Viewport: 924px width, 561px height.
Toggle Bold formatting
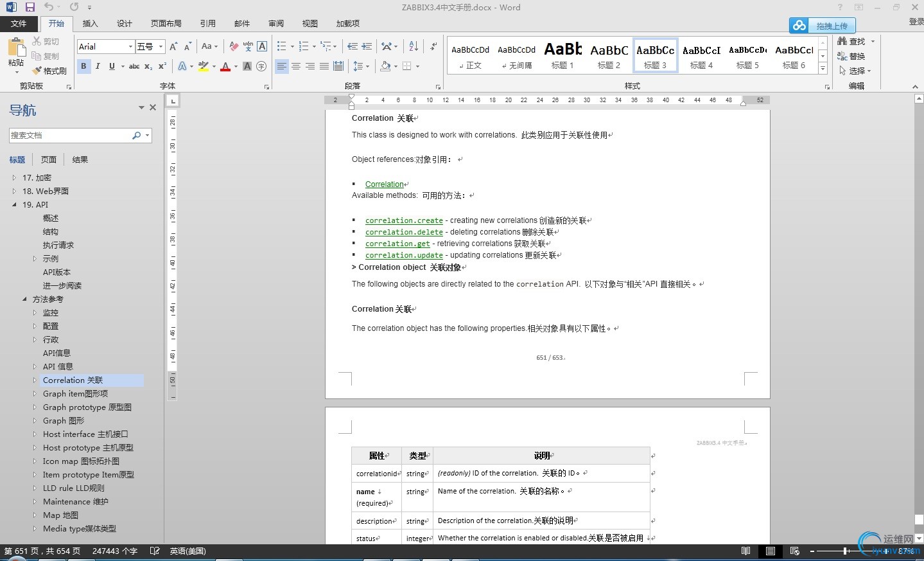click(83, 66)
